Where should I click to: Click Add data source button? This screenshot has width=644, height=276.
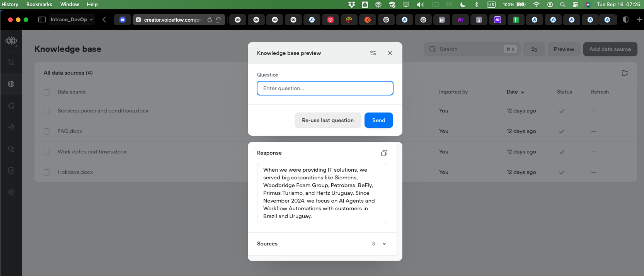(x=610, y=49)
